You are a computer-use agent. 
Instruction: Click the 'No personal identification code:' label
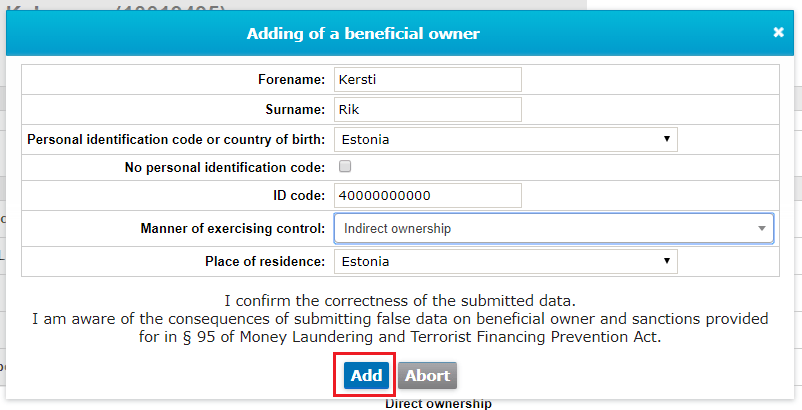[x=225, y=167]
